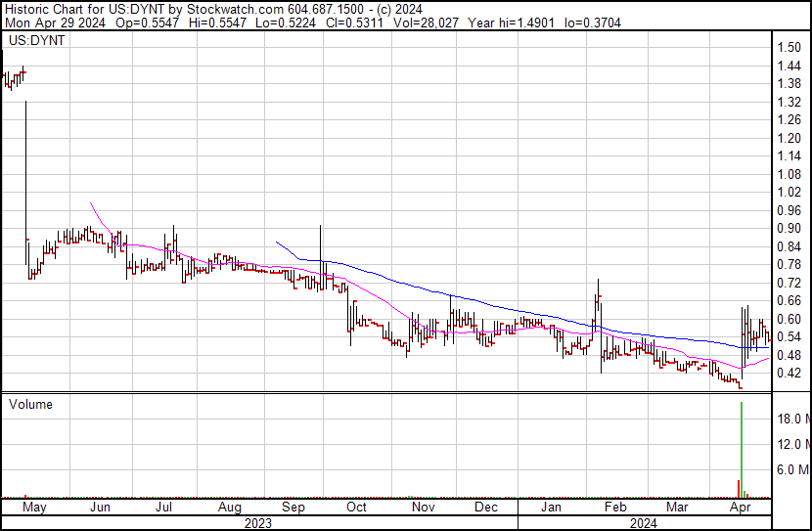This screenshot has height=531, width=812.
Task: Click the Jun month label
Action: point(100,508)
